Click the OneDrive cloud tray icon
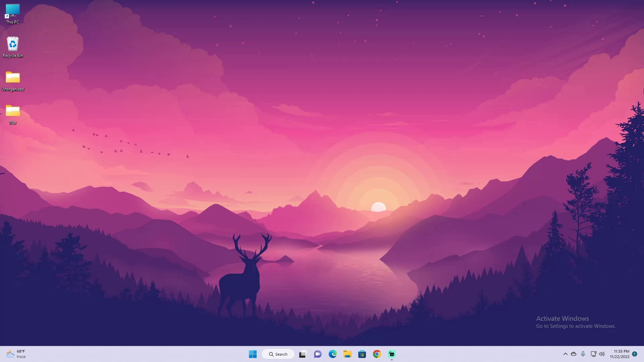Viewport: 644px width, 362px height. coord(574,354)
